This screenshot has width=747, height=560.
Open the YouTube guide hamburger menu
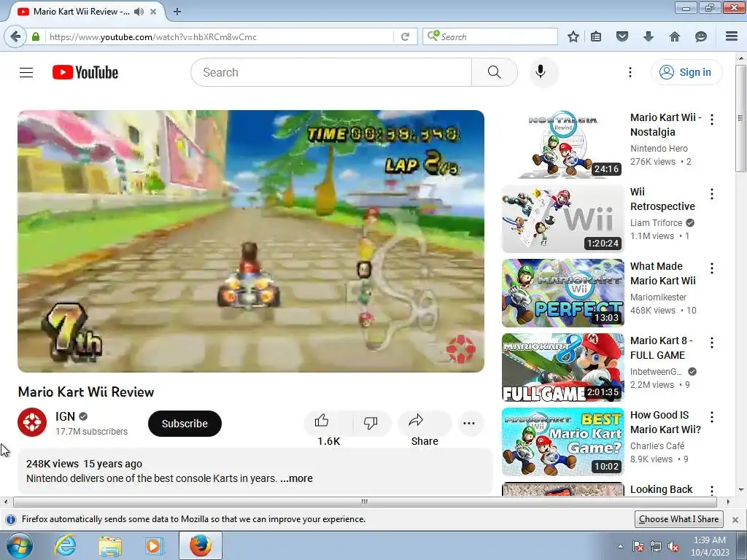pos(26,72)
